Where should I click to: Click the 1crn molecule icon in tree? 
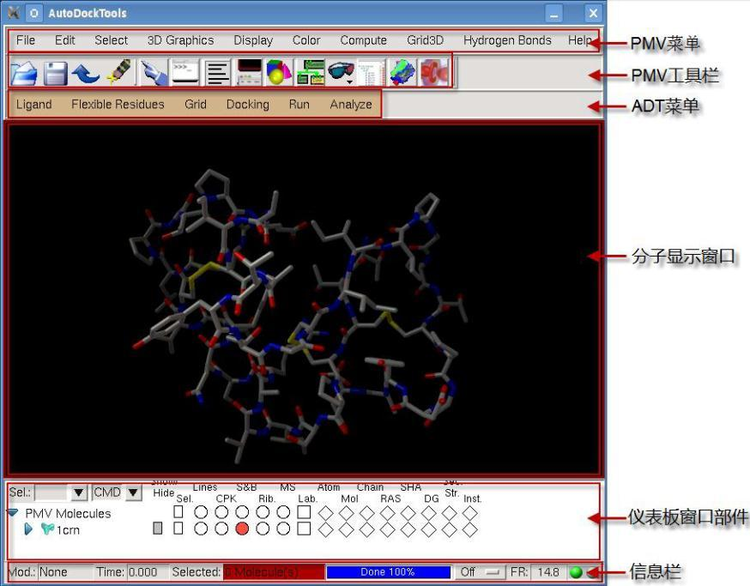coord(47,529)
